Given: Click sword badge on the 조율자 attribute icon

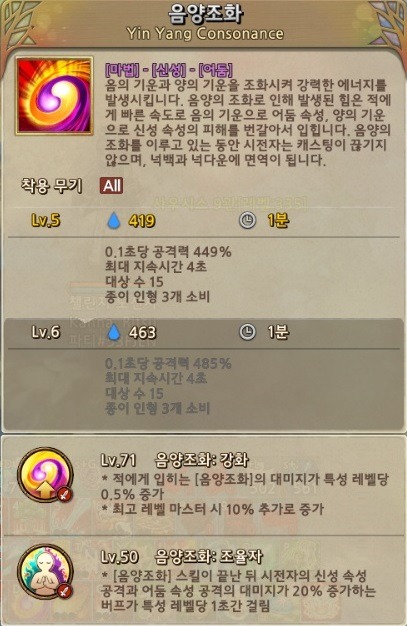Looking at the screenshot, I should [64, 591].
